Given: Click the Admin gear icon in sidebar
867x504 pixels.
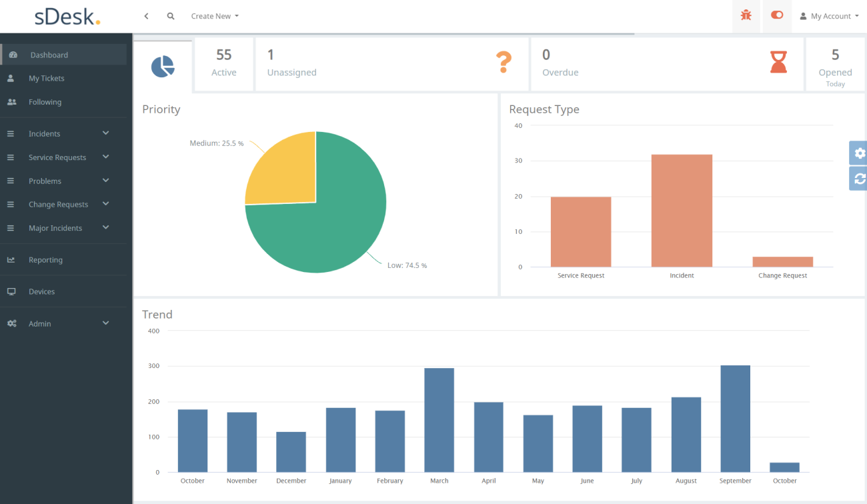Looking at the screenshot, I should click(x=11, y=323).
